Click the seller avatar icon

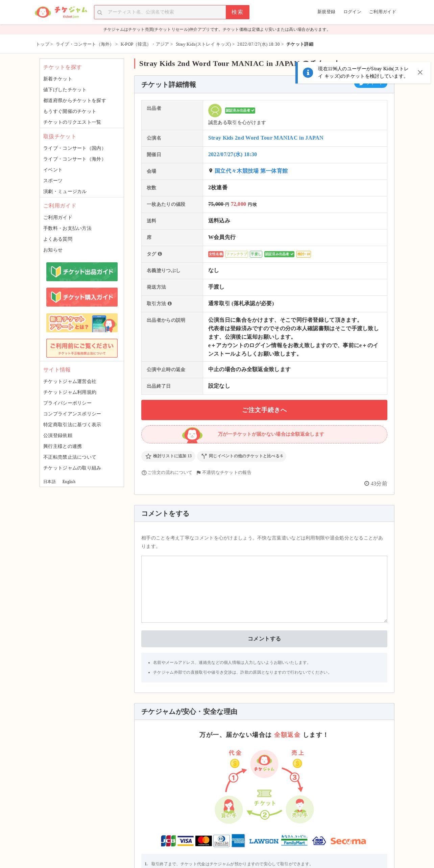tap(215, 111)
